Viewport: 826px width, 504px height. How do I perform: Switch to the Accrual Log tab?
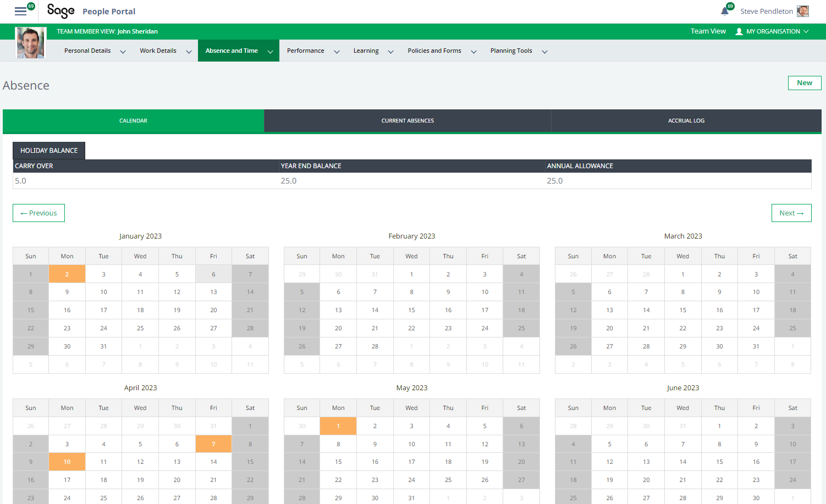[686, 121]
